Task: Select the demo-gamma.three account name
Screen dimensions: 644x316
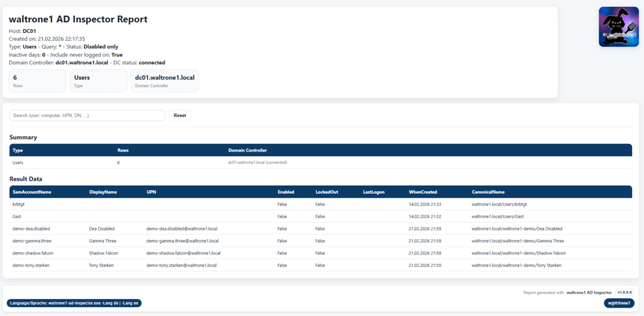Action: tap(33, 240)
